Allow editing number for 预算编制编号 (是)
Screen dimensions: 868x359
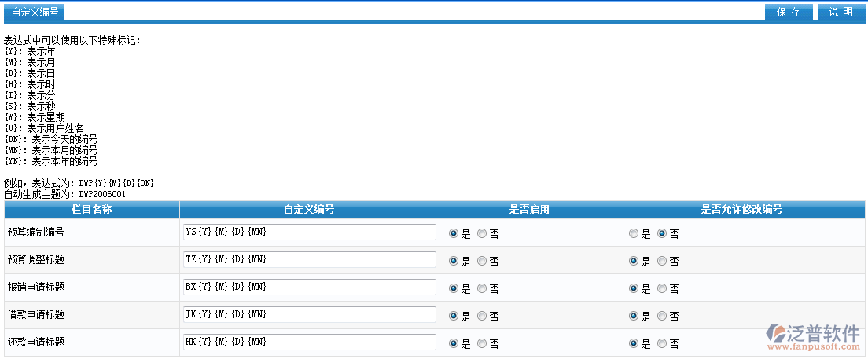pos(633,233)
